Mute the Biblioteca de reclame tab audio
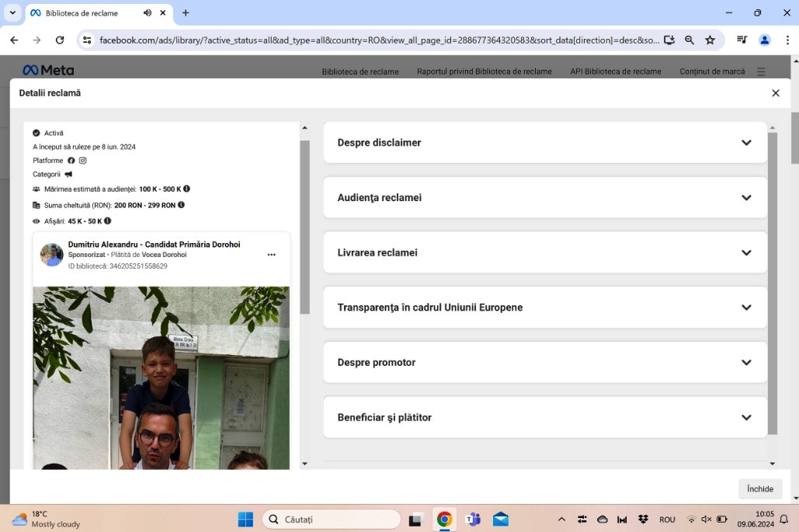Image resolution: width=799 pixels, height=532 pixels. coord(148,13)
